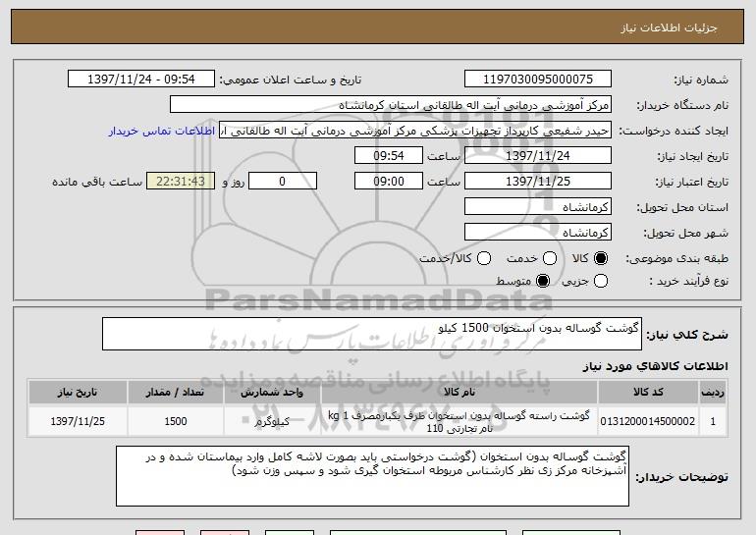The width and height of the screenshot is (756, 535).
Task: Click the تعداد / مقدار column header
Action: click(x=176, y=393)
